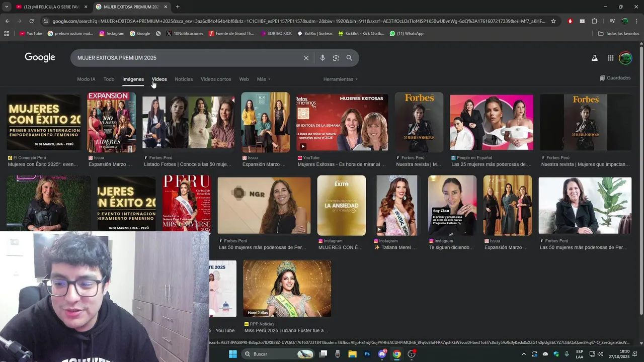Switch to the Todo results tab
644x362 pixels.
(x=109, y=79)
